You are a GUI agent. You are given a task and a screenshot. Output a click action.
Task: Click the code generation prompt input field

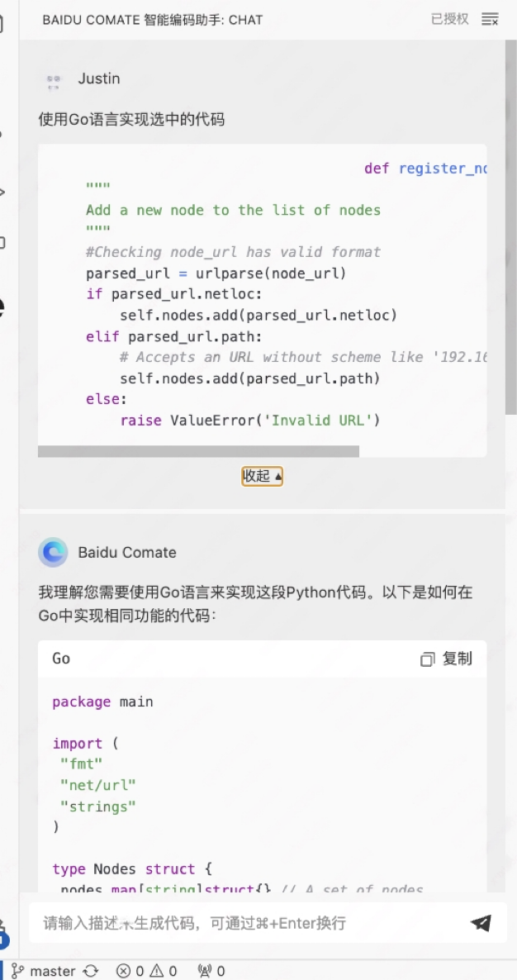pos(248,923)
